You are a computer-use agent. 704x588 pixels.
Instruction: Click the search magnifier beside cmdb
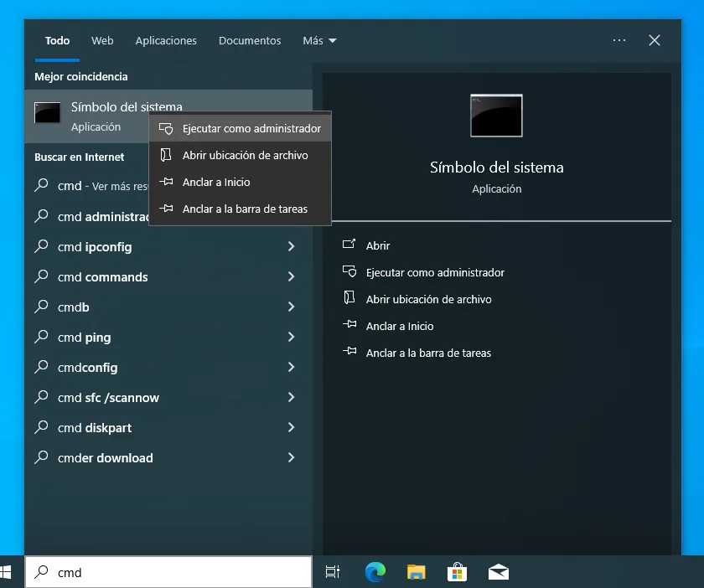(x=41, y=307)
